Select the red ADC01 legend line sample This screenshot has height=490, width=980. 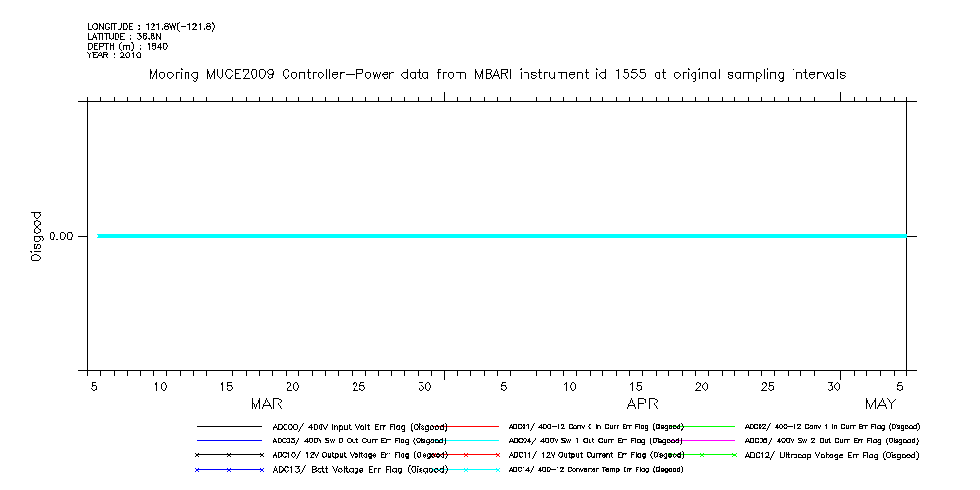[477, 426]
